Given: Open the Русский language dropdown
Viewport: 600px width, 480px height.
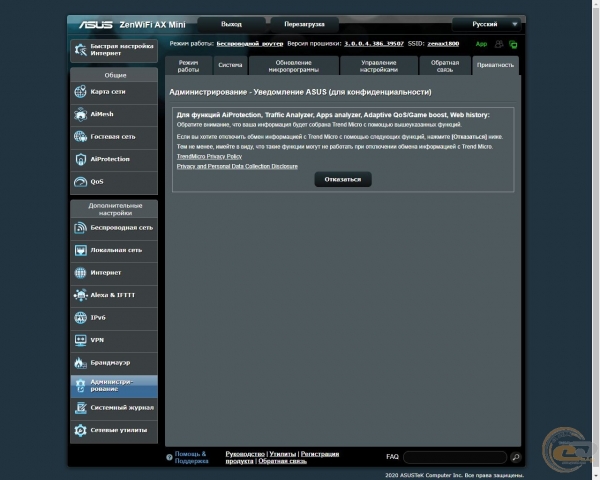Looking at the screenshot, I should coord(486,24).
